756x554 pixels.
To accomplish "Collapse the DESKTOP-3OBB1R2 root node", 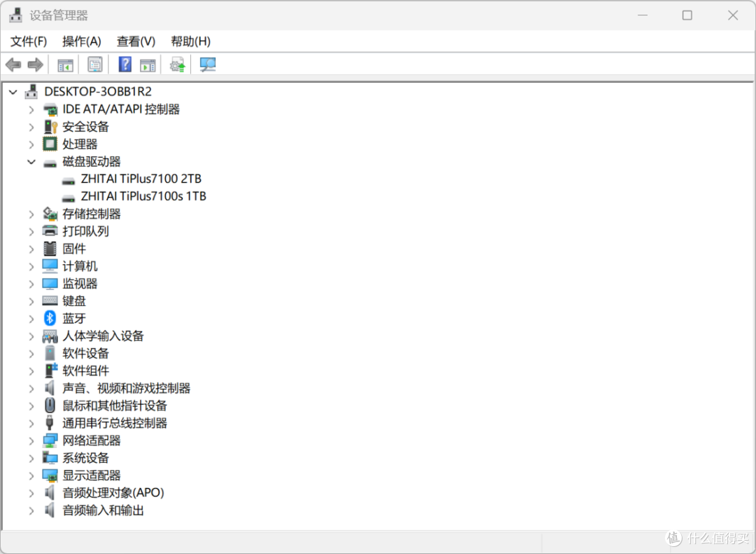I will [13, 92].
